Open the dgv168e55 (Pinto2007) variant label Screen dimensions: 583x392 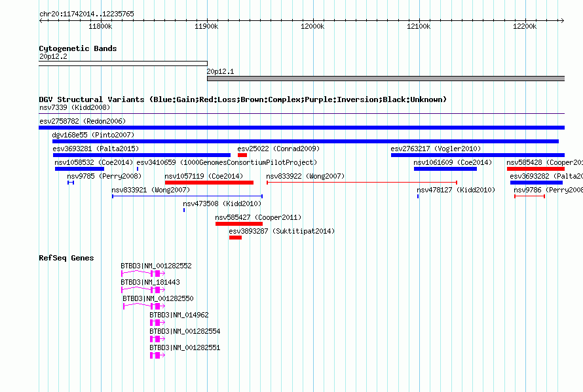pyautogui.click(x=93, y=135)
